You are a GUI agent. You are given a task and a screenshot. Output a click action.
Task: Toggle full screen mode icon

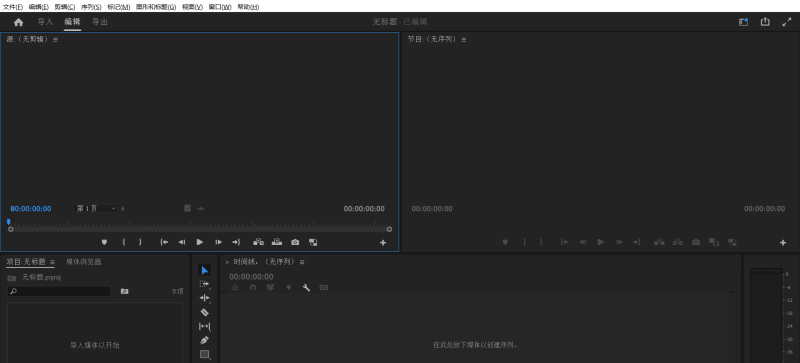coord(786,22)
